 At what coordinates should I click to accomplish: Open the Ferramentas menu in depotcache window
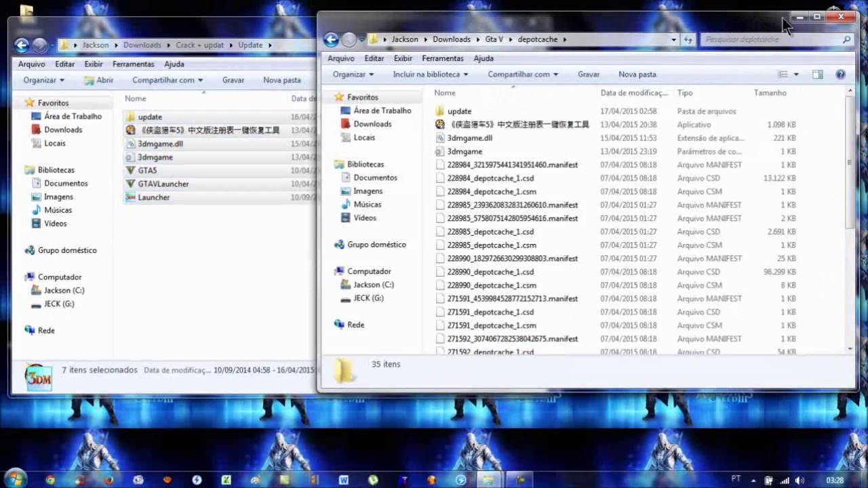pos(443,58)
